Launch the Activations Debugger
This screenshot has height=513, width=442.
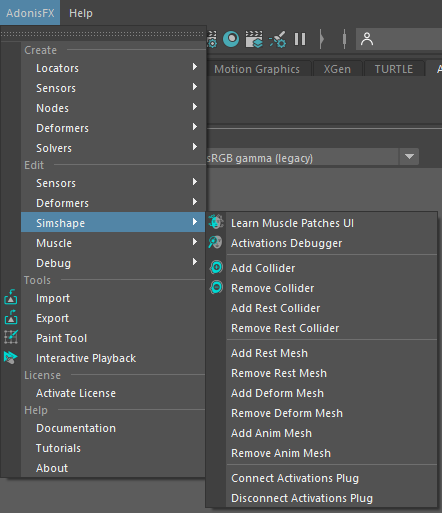pyautogui.click(x=331, y=243)
